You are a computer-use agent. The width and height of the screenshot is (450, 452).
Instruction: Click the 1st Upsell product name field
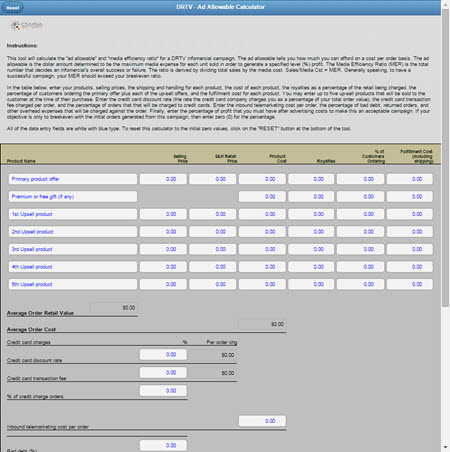coord(73,214)
